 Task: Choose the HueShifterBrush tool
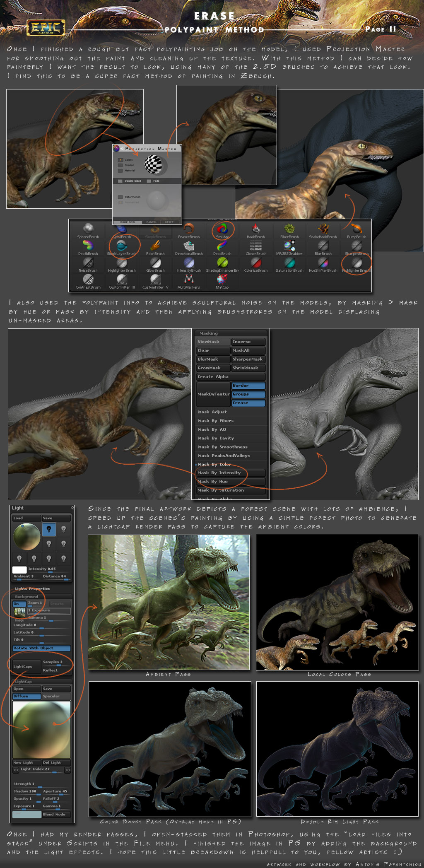(x=323, y=265)
